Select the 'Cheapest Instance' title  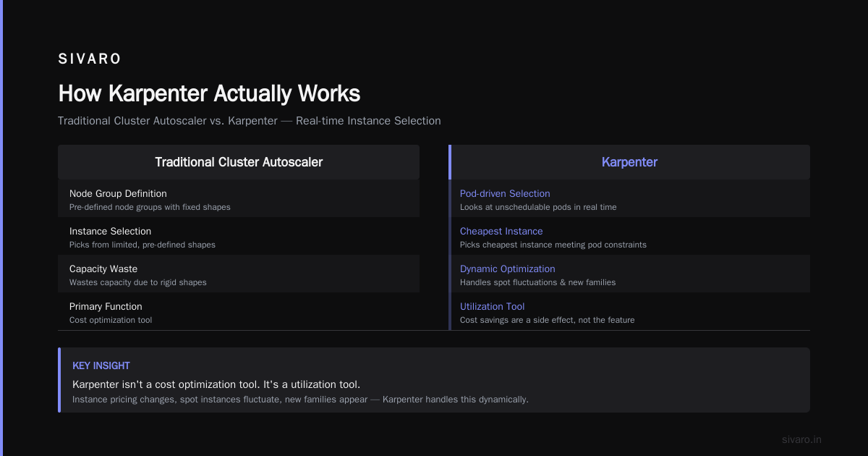tap(501, 231)
